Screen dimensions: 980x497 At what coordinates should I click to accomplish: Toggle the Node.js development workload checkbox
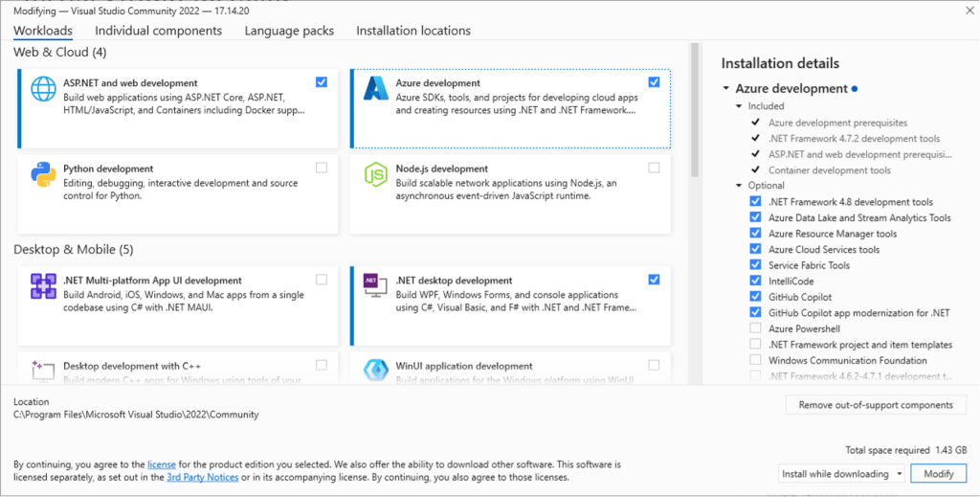(x=654, y=168)
